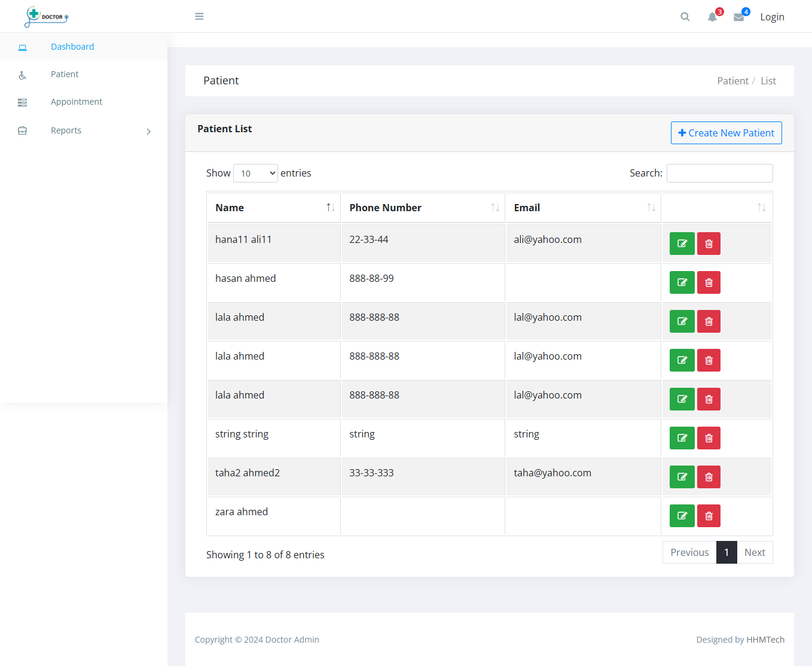
Task: Go to the Next page of entries
Action: [755, 552]
